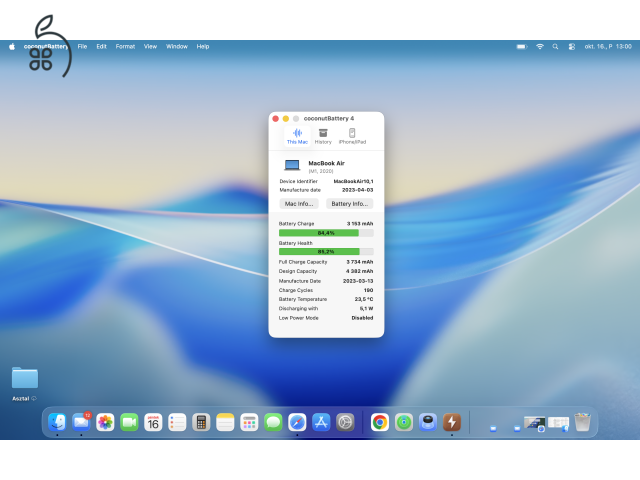Open the Apps launcher grid in the Dock
The height and width of the screenshot is (480, 640).
pos(249,422)
